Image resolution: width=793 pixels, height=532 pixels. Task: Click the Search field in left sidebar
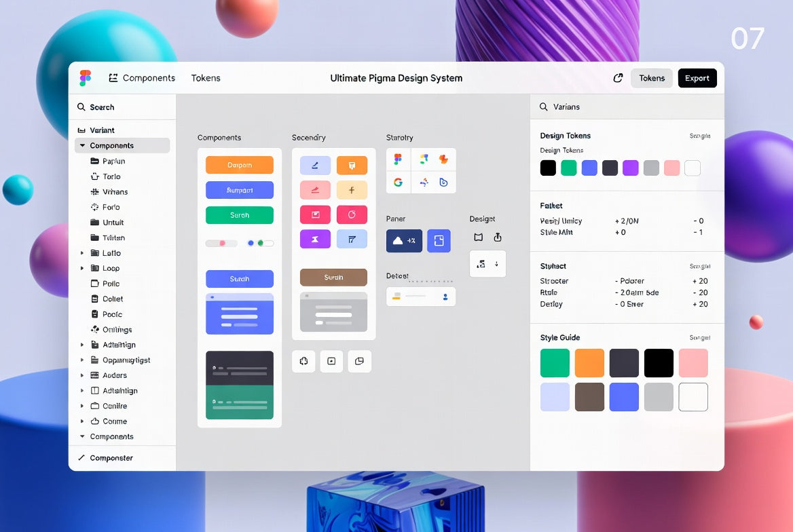click(122, 107)
